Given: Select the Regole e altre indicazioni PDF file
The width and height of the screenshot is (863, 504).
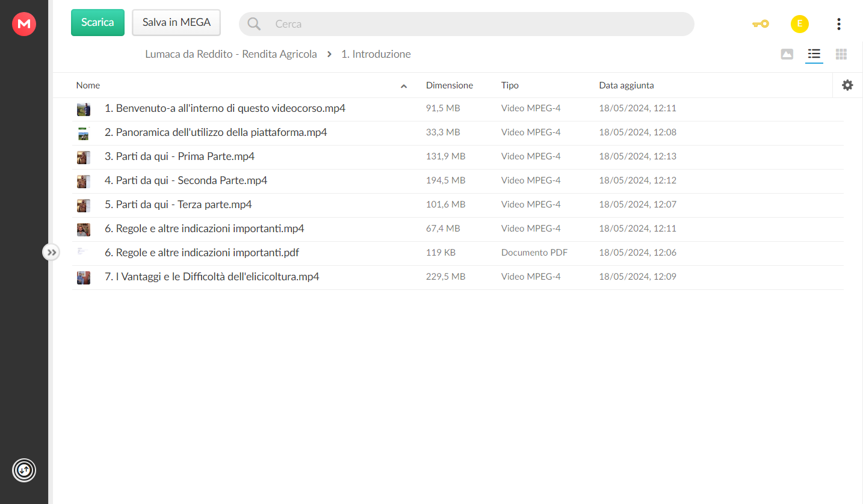Looking at the screenshot, I should point(457,253).
